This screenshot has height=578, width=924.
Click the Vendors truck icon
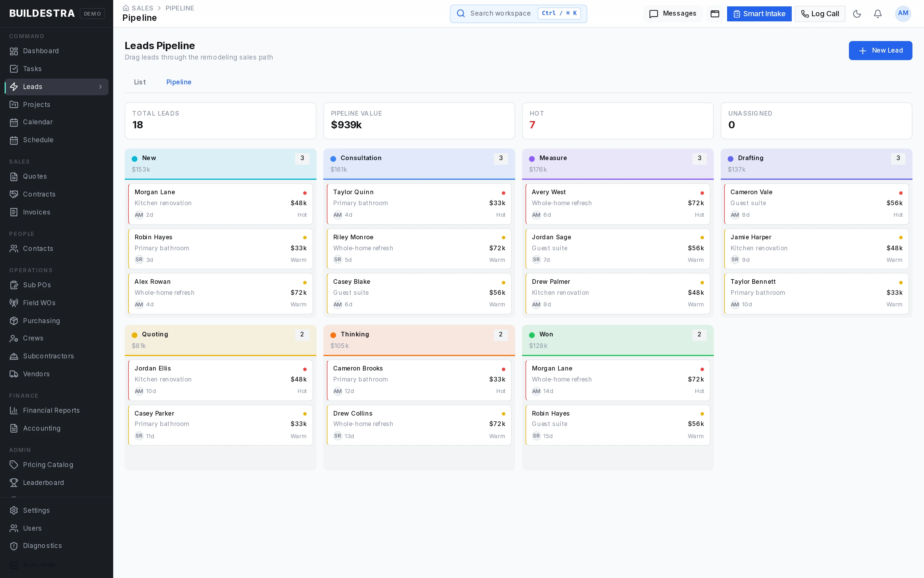point(14,374)
